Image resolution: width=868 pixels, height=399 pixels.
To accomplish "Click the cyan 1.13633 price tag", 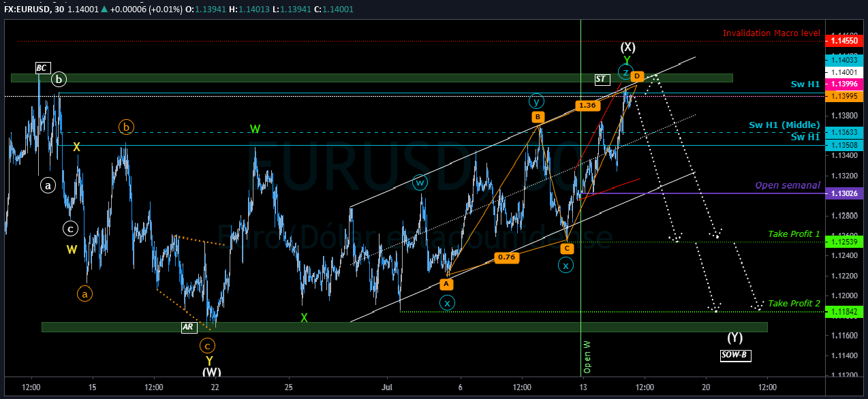I will 845,133.
